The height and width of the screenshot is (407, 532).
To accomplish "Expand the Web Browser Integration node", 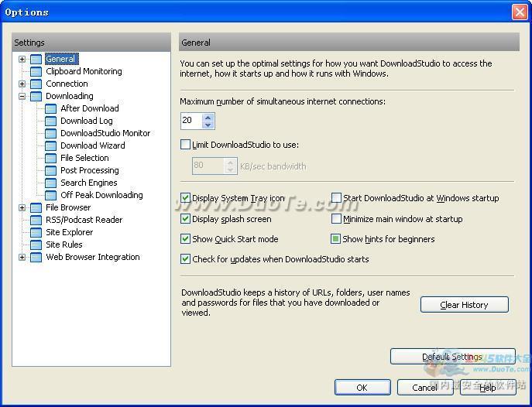I will click(22, 257).
